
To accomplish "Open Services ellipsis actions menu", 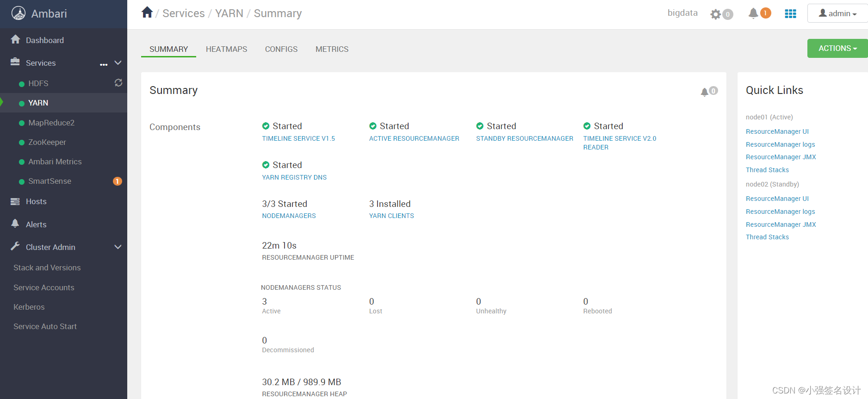I will pos(104,64).
